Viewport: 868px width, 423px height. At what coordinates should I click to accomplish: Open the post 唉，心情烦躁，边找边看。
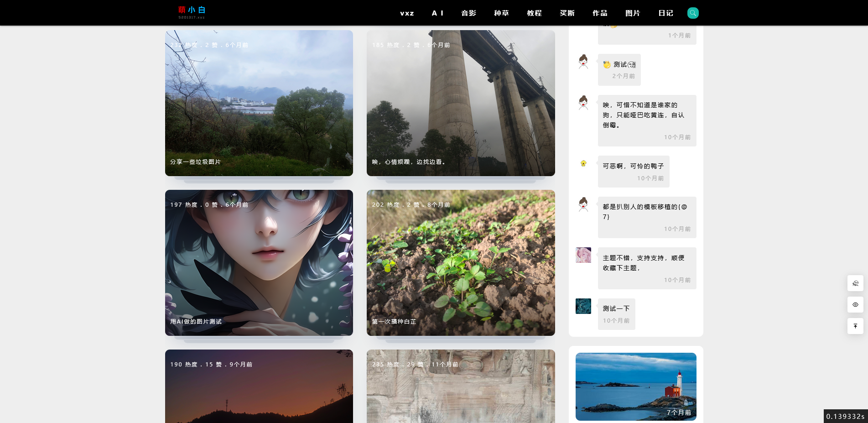(x=461, y=103)
